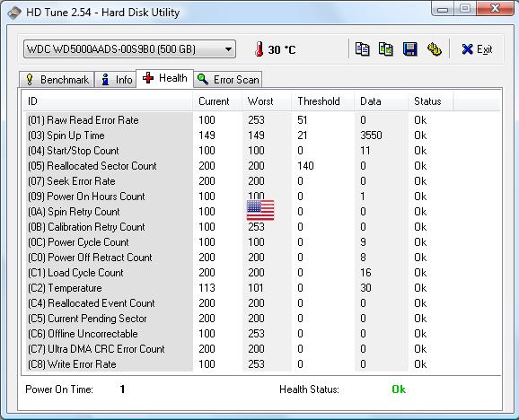Copy info to clipboard icon
Viewport: 519px width, 420px height.
click(x=362, y=49)
